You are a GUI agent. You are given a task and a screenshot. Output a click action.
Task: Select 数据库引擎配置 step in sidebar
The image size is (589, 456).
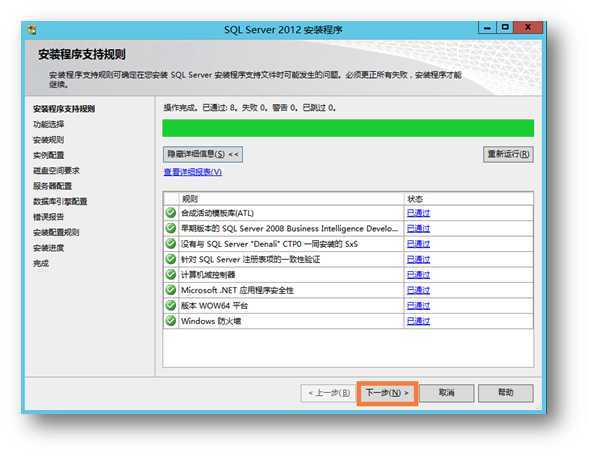[60, 201]
